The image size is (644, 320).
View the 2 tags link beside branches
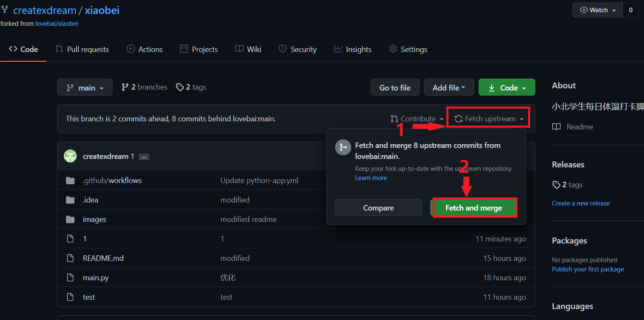191,87
